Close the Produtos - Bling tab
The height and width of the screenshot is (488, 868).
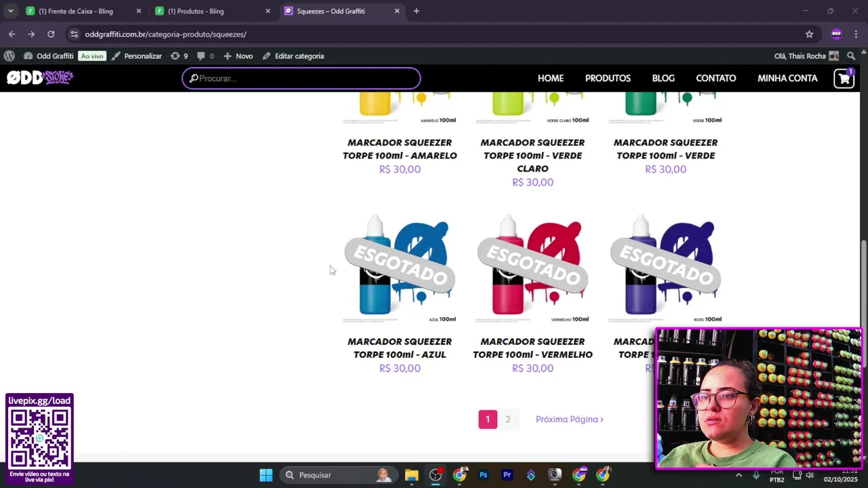(x=268, y=11)
